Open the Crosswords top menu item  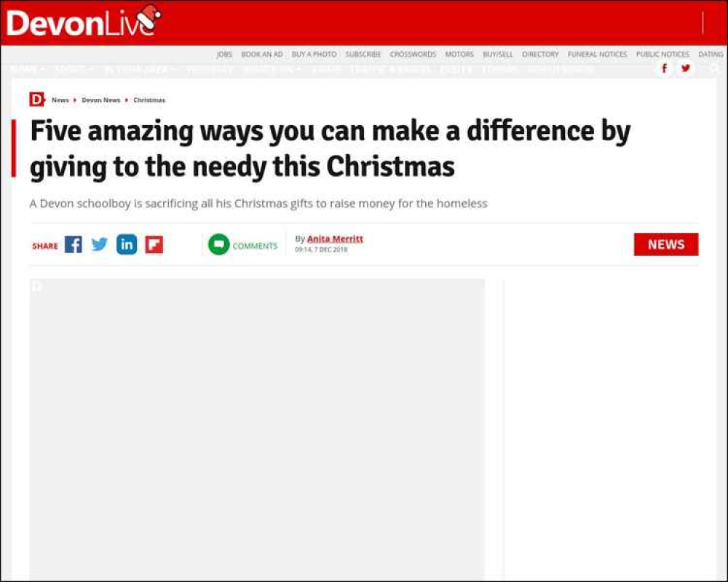tap(413, 55)
